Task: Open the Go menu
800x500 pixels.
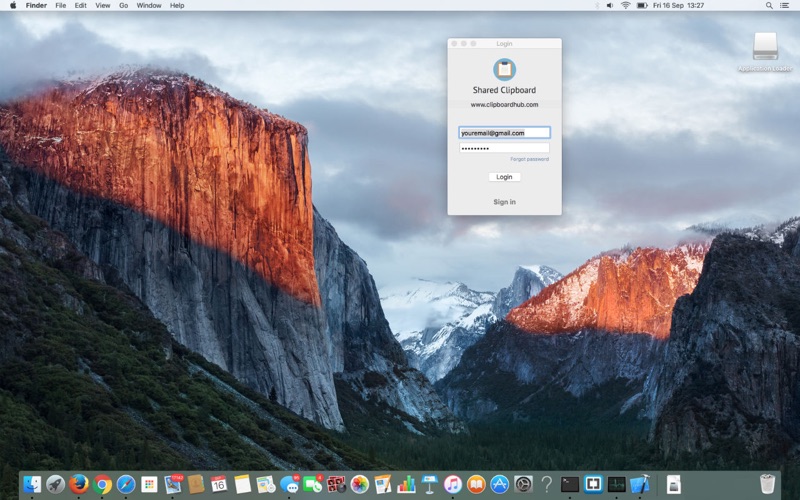Action: (123, 6)
